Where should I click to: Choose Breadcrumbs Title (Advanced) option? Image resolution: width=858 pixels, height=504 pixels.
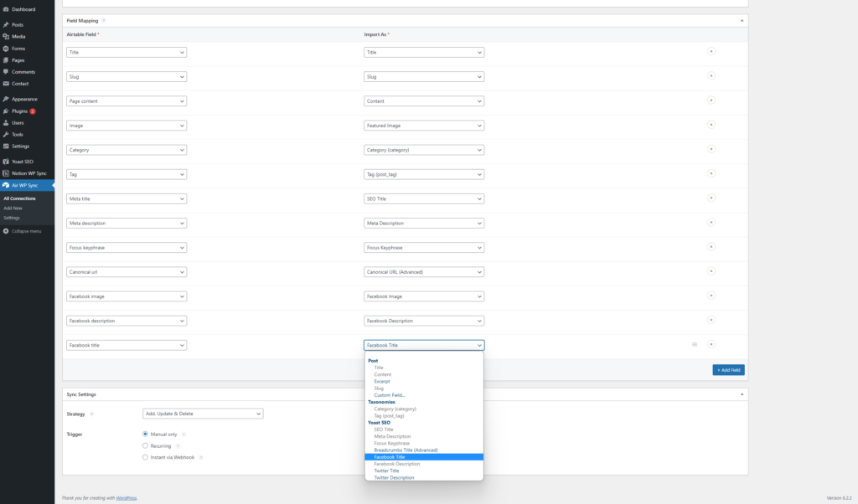[x=423, y=450]
